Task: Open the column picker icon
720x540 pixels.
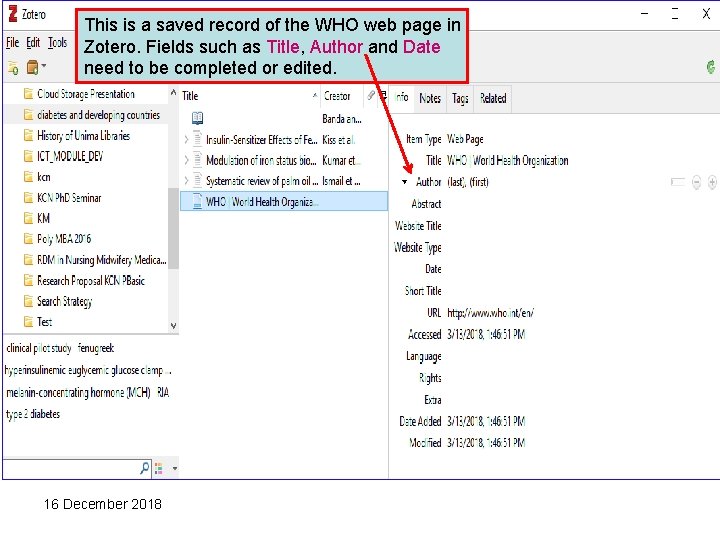Action: point(382,96)
